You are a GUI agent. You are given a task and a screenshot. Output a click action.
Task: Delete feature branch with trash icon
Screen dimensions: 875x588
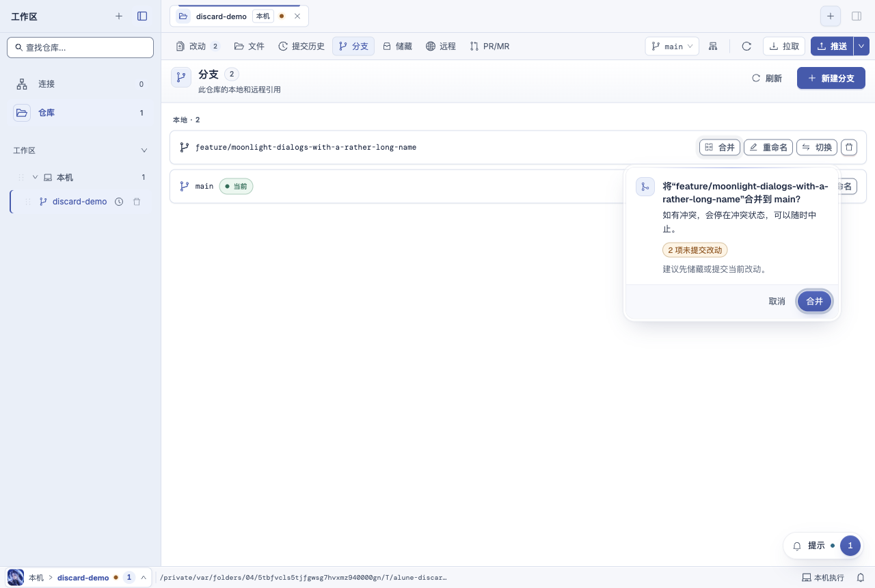[x=849, y=147]
